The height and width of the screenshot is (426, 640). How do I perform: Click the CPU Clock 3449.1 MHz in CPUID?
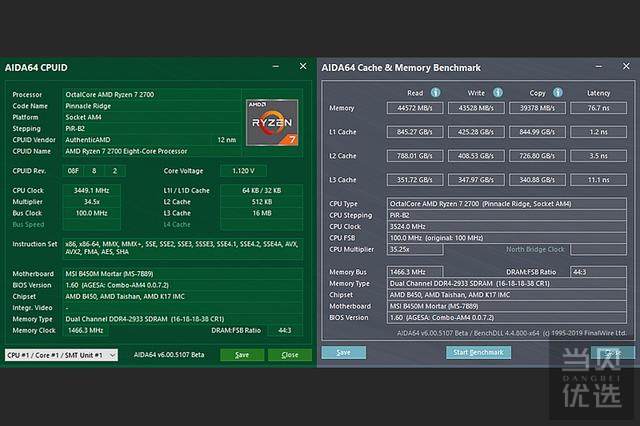click(x=91, y=191)
